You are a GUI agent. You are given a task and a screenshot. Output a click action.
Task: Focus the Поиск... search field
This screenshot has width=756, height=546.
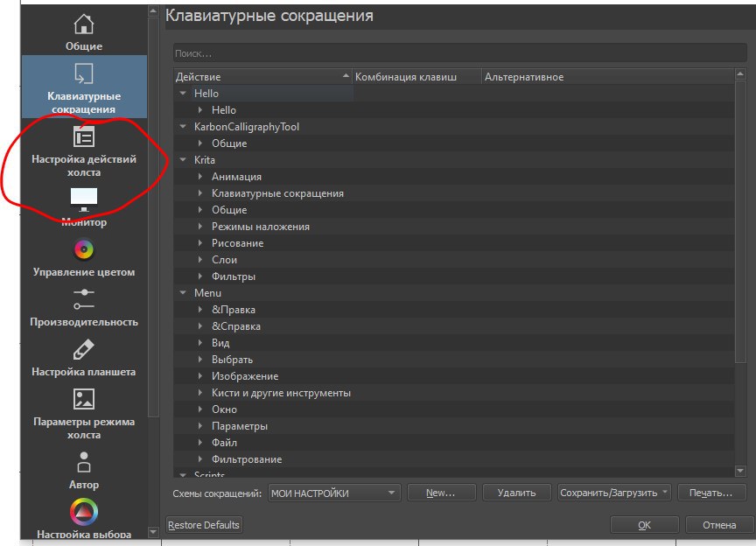[460, 53]
